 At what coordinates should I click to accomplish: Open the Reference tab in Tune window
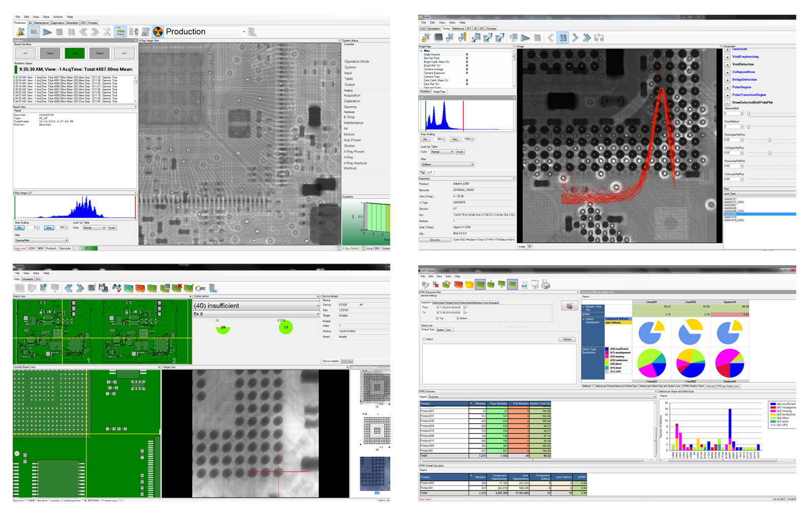pos(458,28)
